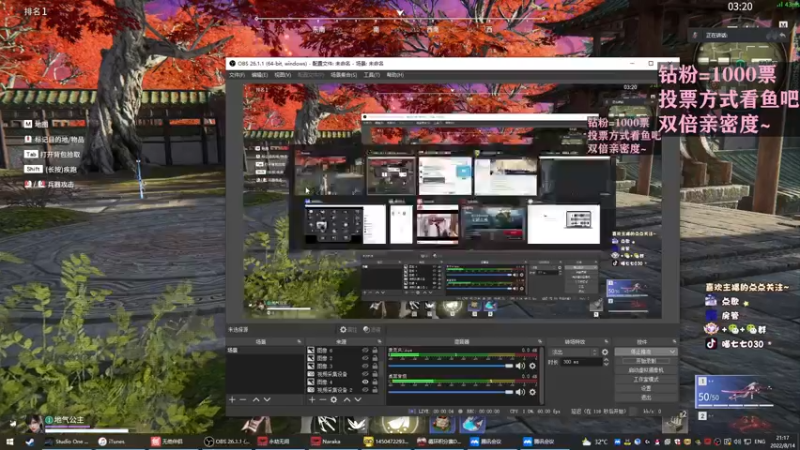The width and height of the screenshot is (800, 450).
Task: Select the 图像 2 source row
Action: click(344, 358)
